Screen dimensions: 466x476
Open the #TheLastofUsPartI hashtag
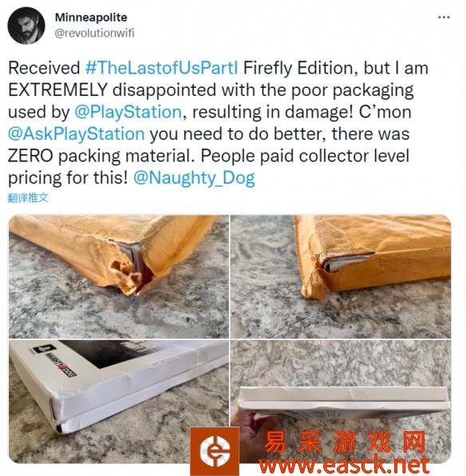[x=161, y=68]
